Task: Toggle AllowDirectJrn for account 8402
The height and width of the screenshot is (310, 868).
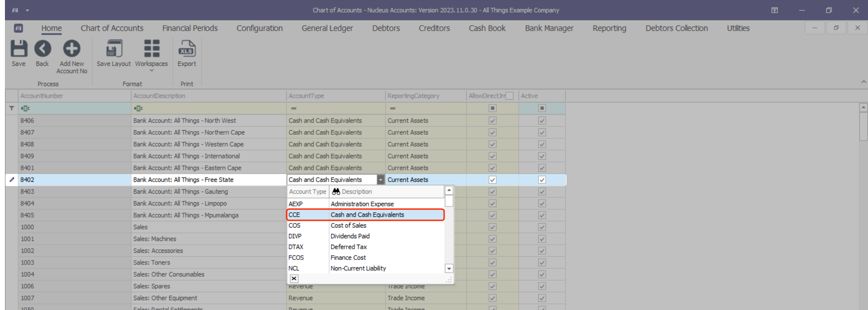Action: (x=493, y=180)
